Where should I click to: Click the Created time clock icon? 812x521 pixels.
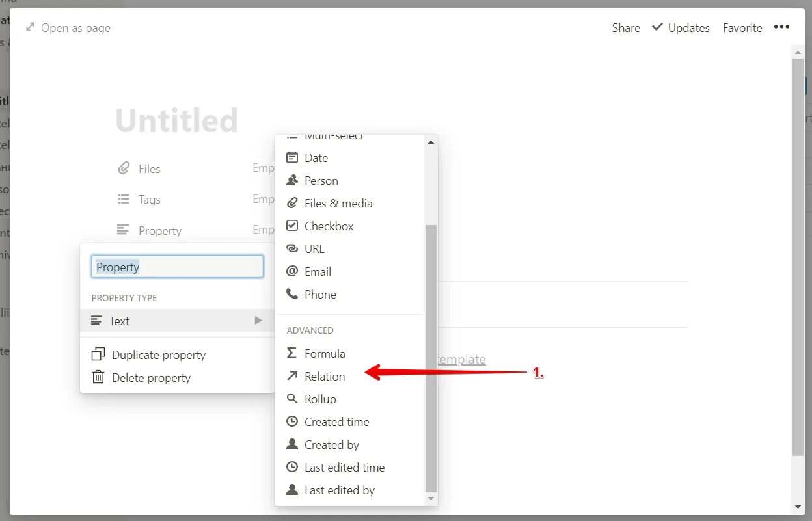tap(292, 421)
